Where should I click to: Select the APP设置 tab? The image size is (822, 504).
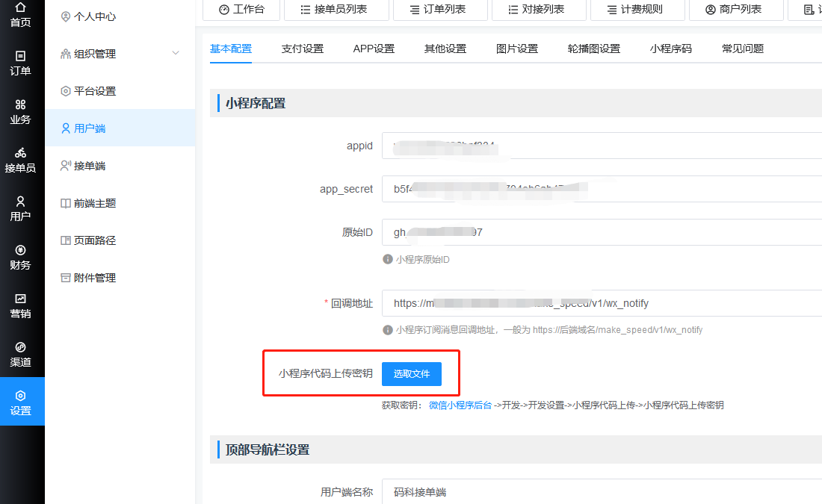tap(374, 49)
